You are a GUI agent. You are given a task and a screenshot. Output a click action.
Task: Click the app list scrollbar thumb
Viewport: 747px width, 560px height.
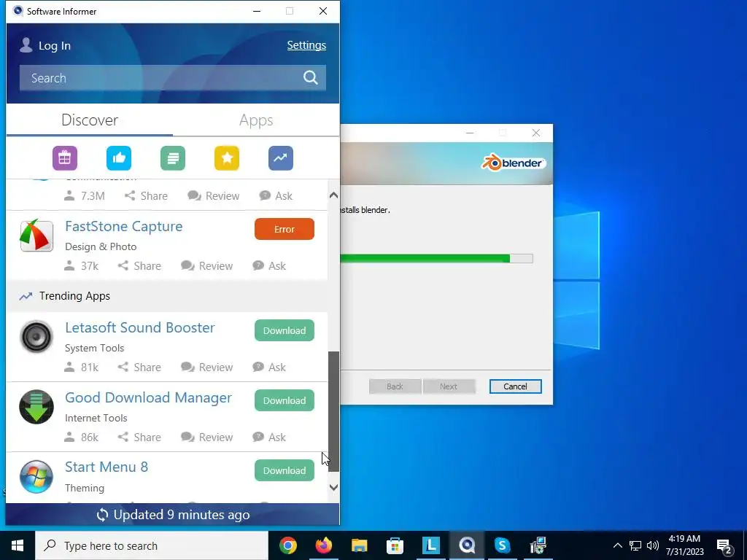333,411
